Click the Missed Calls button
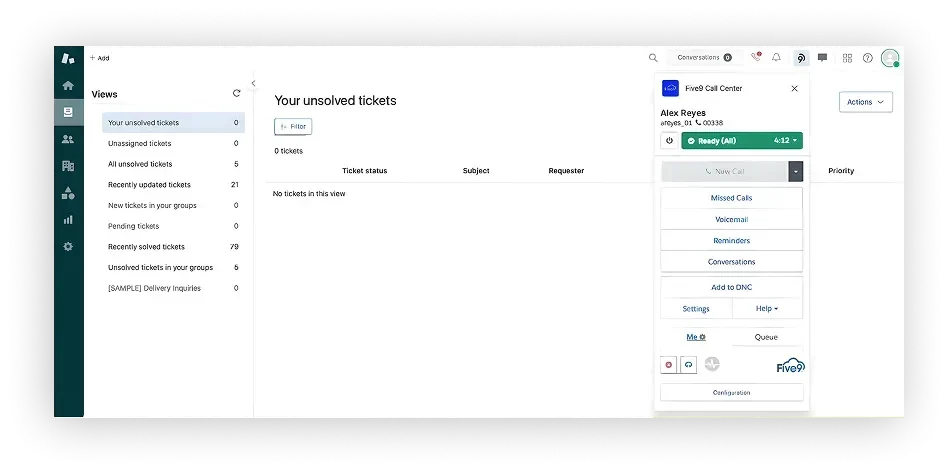Screen dimensions: 950x472 (x=731, y=198)
